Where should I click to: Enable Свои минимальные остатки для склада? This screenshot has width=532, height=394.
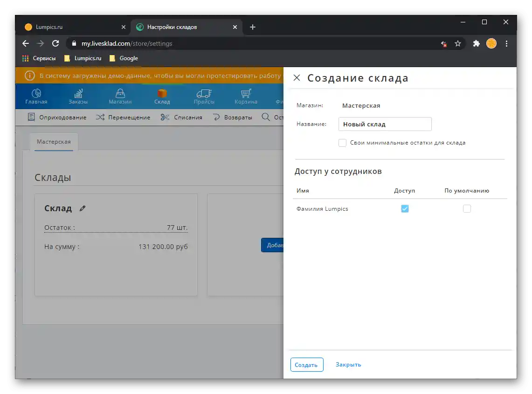click(x=342, y=143)
